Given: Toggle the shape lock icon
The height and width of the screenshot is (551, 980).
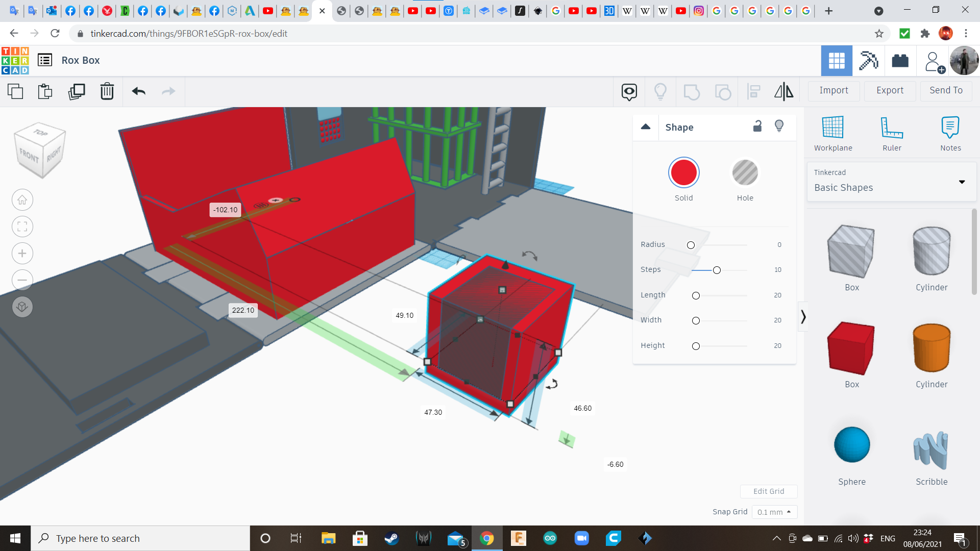Looking at the screenshot, I should click(x=757, y=126).
